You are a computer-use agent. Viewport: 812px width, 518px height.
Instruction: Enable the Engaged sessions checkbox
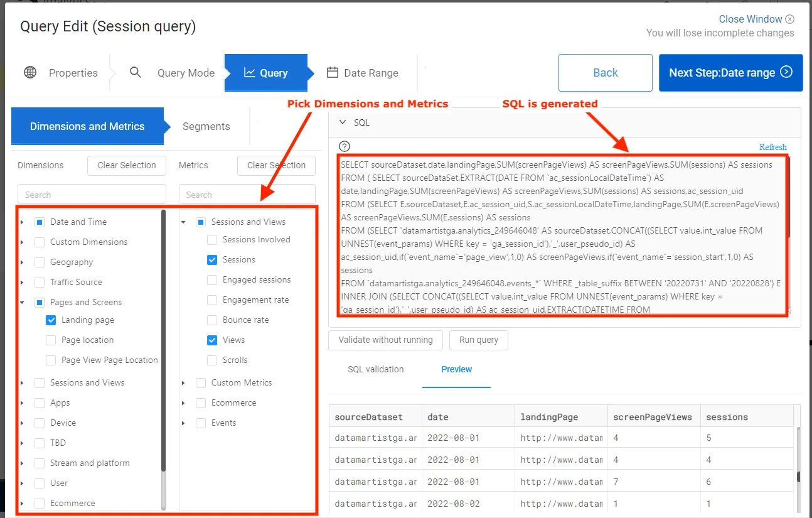pyautogui.click(x=212, y=279)
